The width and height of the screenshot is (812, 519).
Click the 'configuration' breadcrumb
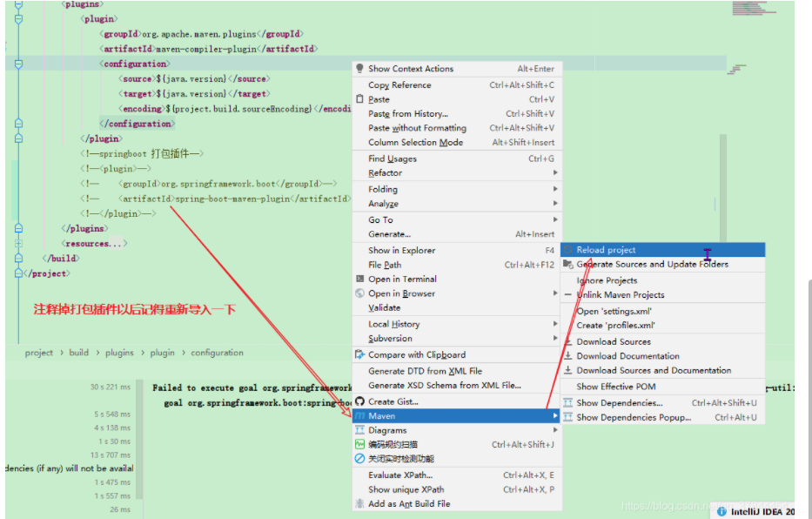click(217, 353)
